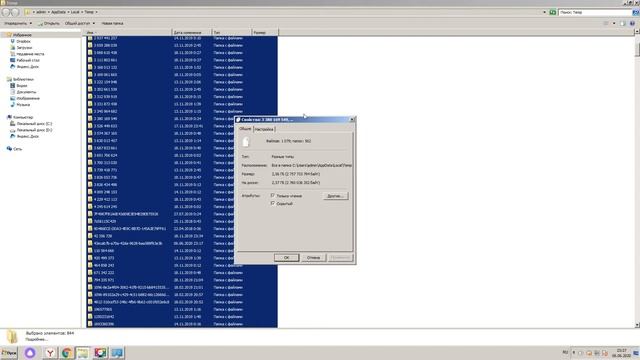Go back with Explorer's Back arrow

pyautogui.click(x=6, y=12)
